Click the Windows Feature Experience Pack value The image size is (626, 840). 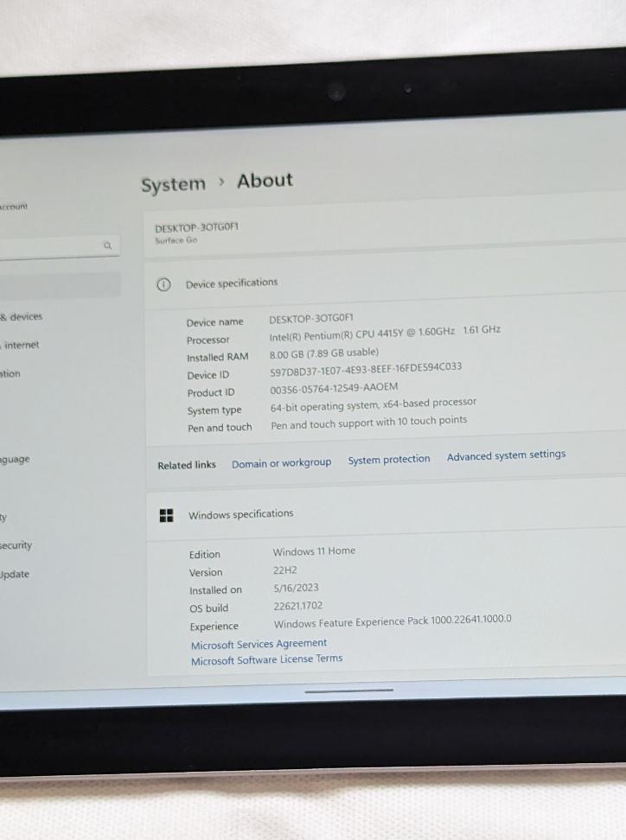tap(393, 621)
